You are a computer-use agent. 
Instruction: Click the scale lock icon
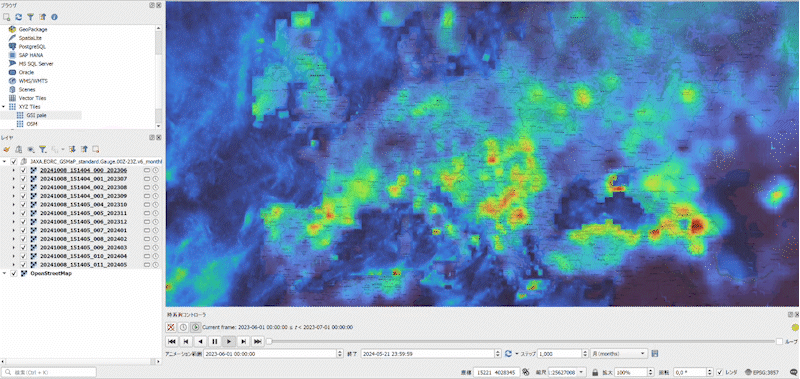tap(595, 372)
